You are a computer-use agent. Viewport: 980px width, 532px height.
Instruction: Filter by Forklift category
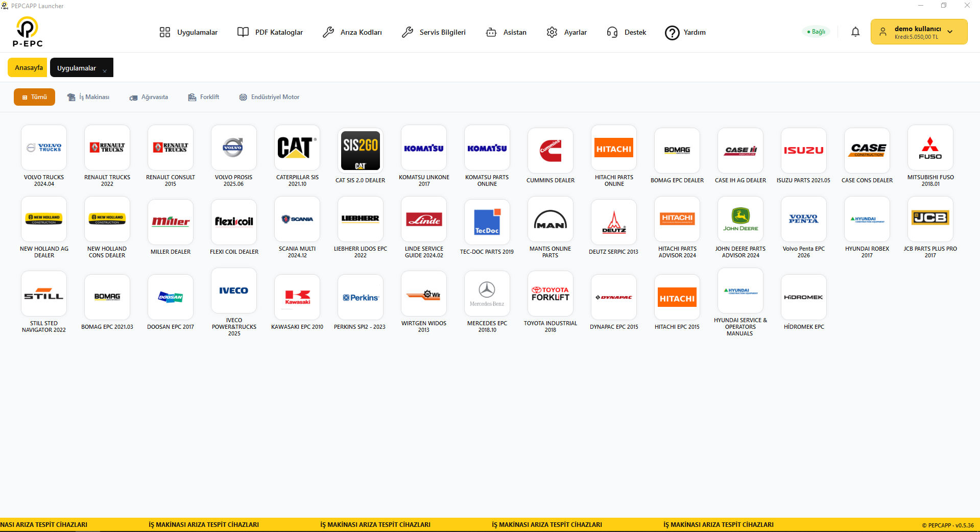[204, 97]
